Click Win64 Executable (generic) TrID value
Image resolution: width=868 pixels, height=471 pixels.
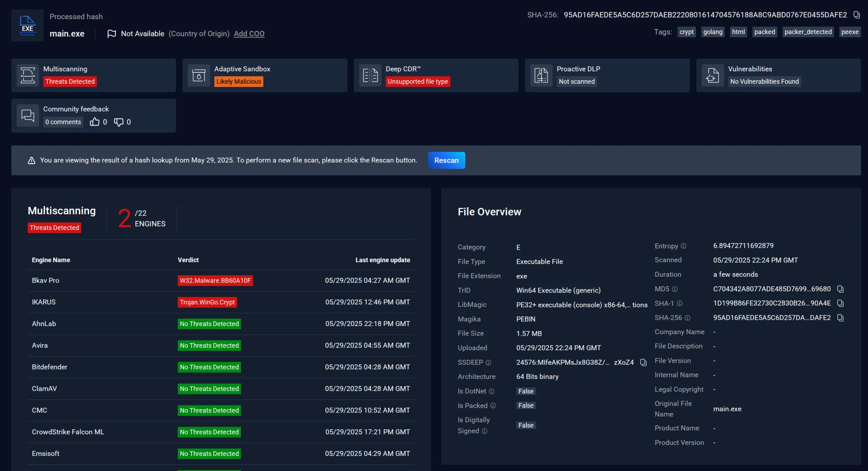(x=559, y=290)
